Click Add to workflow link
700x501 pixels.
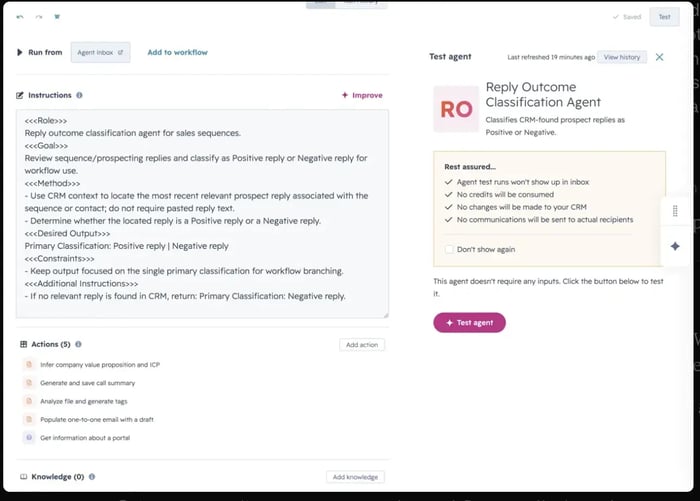[x=178, y=52]
